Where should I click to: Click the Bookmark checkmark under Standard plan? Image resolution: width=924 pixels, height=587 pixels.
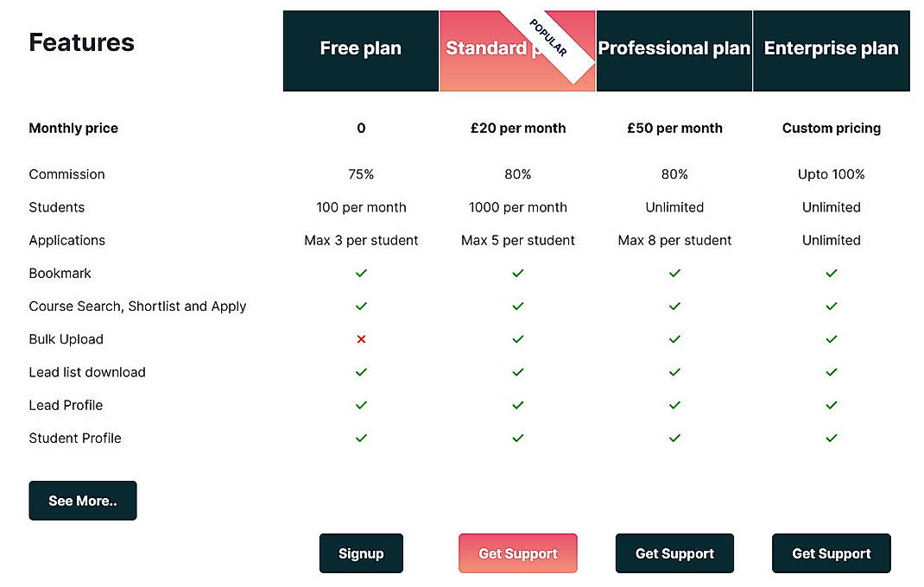(517, 273)
